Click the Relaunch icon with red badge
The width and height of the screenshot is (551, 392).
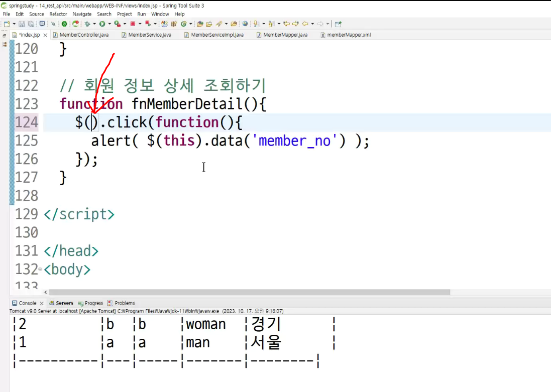(75, 24)
